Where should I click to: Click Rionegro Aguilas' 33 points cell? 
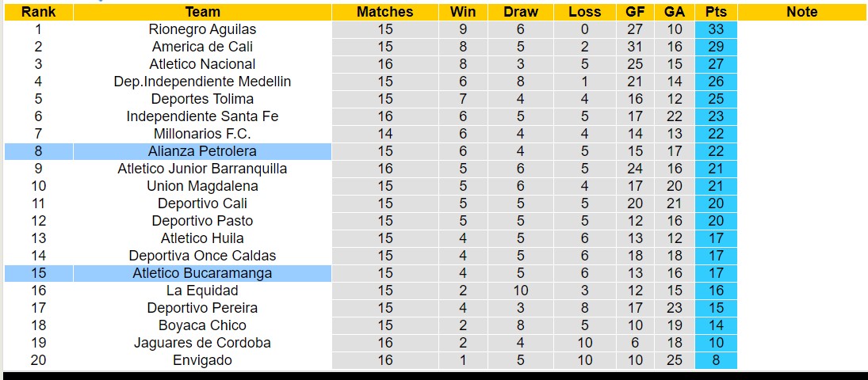[716, 29]
